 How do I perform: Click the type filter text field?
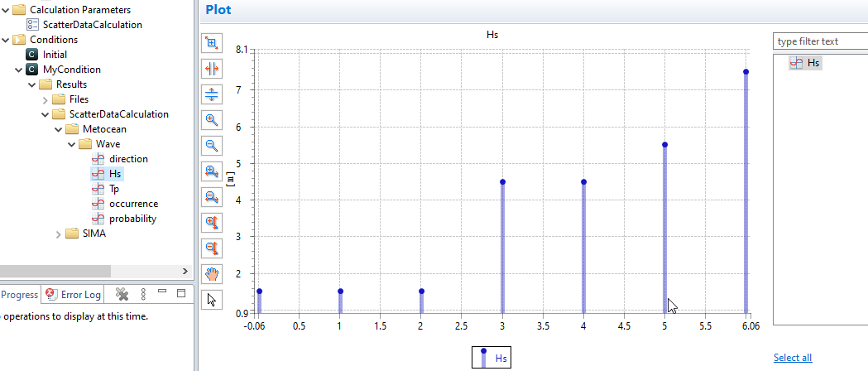(x=819, y=41)
